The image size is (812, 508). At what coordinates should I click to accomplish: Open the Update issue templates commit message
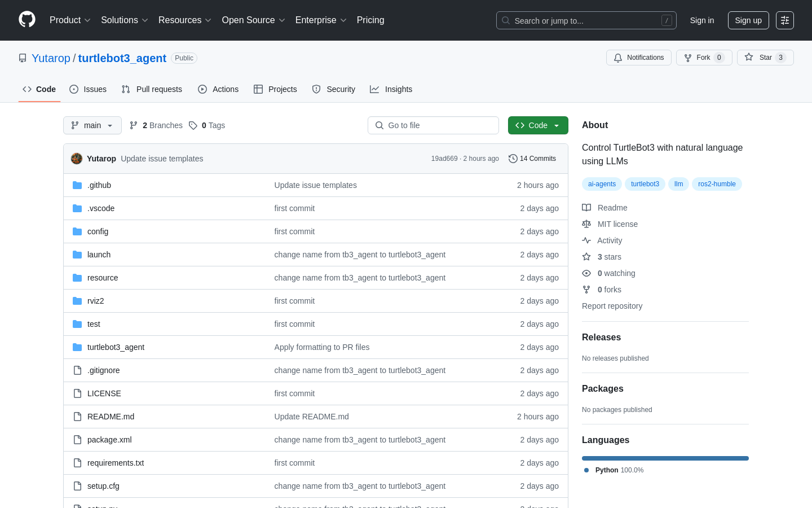coord(162,159)
